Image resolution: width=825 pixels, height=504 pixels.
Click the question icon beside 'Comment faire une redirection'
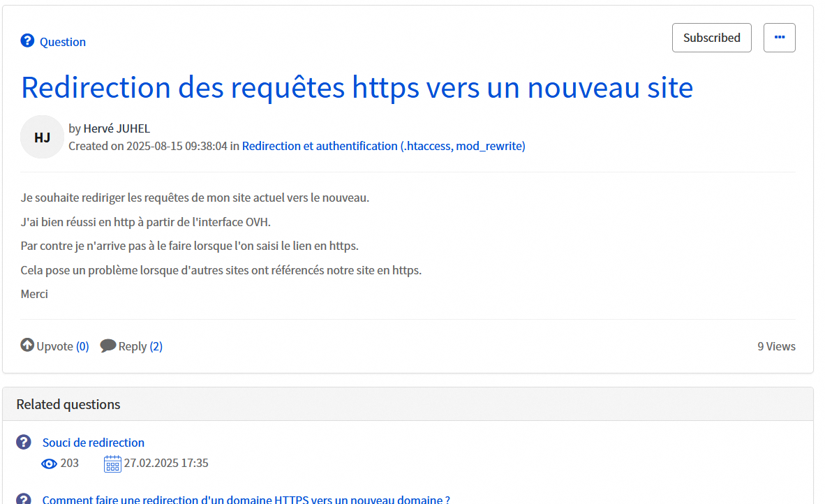coord(24,499)
